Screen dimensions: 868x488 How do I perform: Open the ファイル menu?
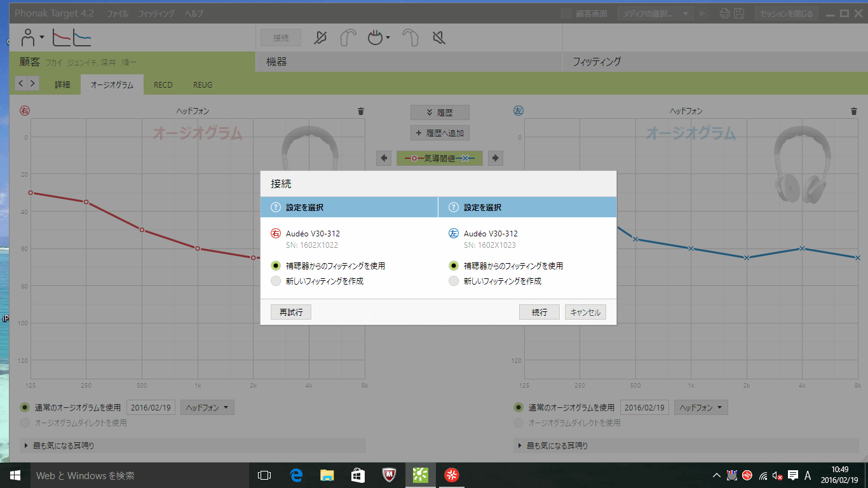(117, 13)
